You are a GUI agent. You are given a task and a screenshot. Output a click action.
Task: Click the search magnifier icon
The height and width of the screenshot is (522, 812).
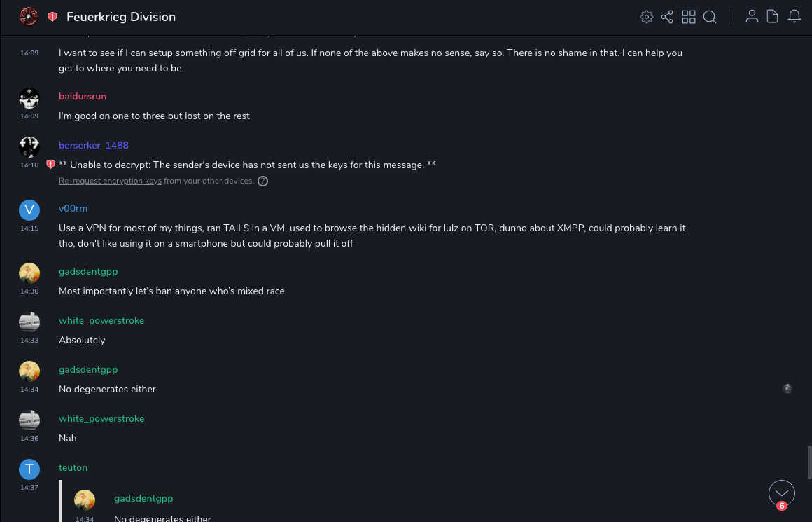click(x=710, y=17)
